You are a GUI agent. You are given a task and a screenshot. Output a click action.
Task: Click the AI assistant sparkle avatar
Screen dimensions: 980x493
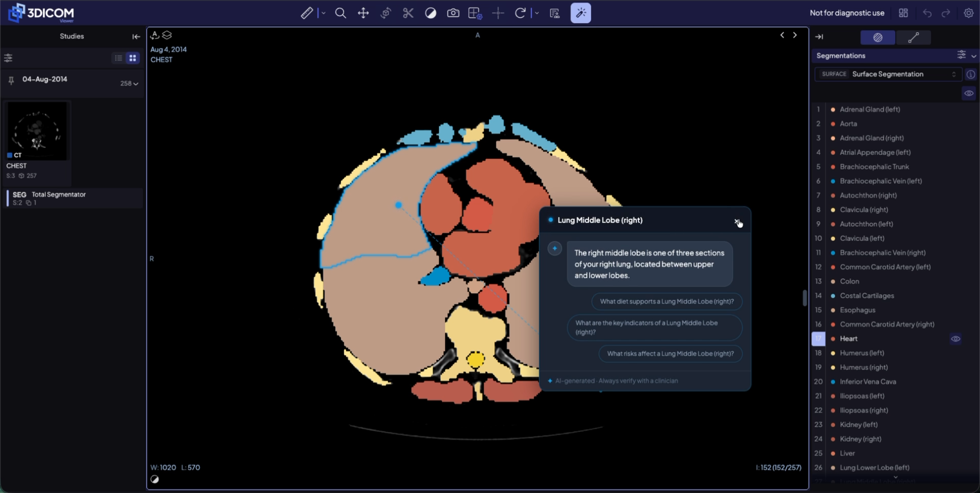coord(555,249)
